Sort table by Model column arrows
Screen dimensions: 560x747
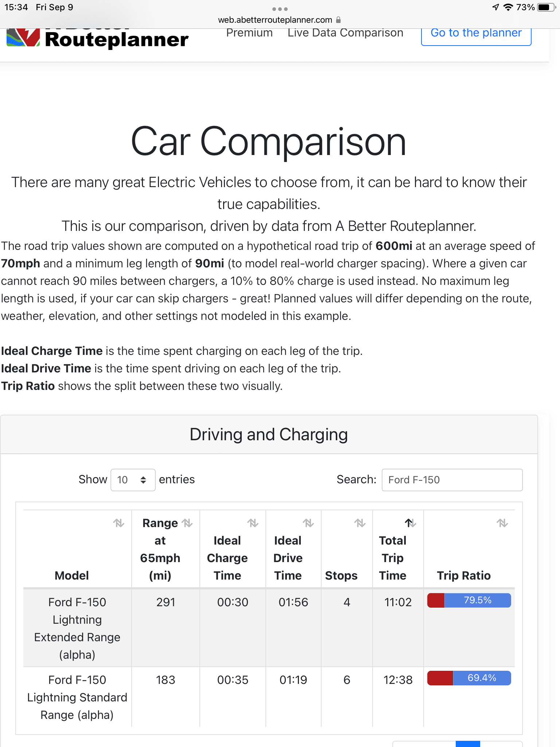tap(118, 523)
